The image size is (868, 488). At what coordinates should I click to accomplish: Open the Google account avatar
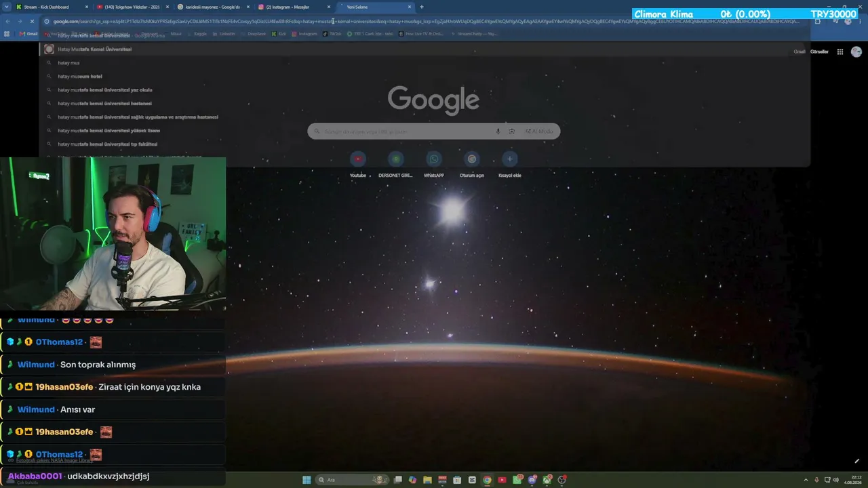pos(856,52)
